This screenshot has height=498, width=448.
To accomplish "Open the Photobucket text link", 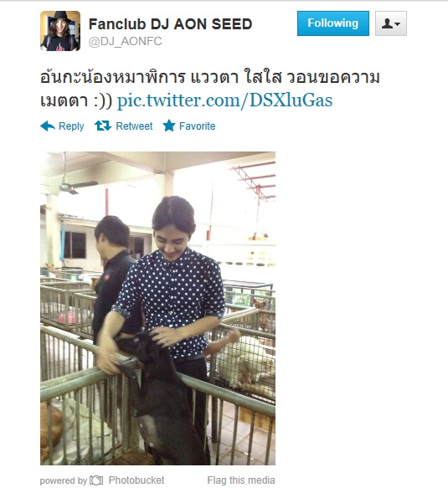I will pyautogui.click(x=136, y=480).
